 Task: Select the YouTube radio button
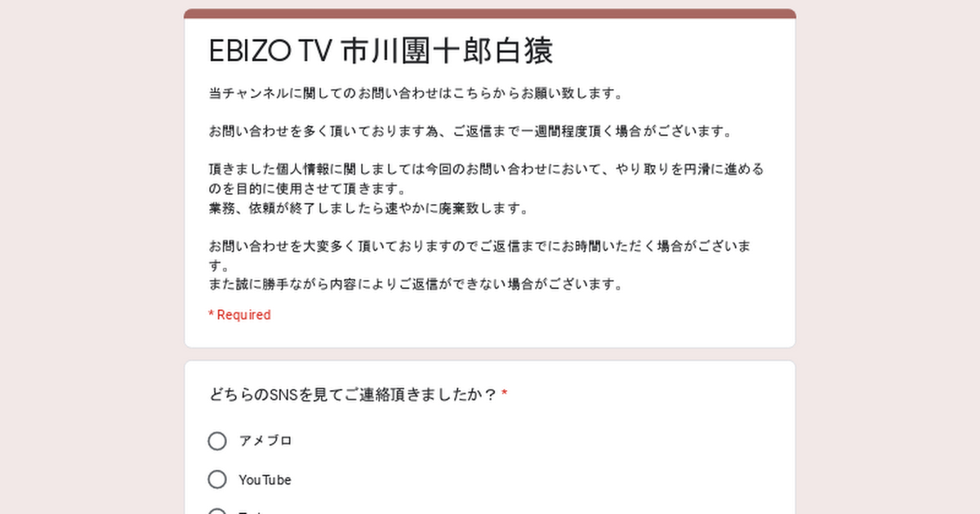[217, 479]
